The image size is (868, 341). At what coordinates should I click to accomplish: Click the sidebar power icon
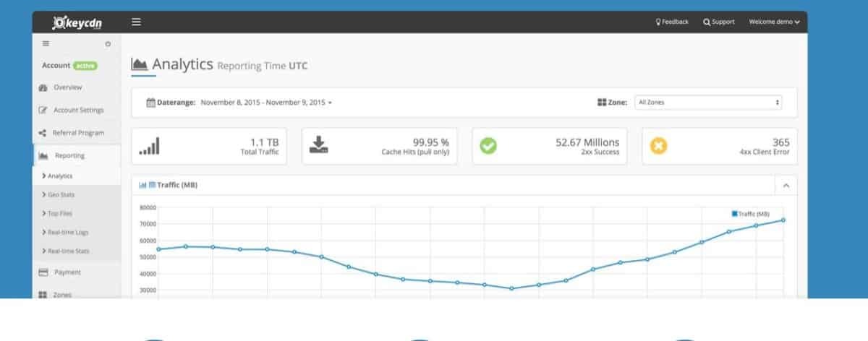[x=108, y=44]
